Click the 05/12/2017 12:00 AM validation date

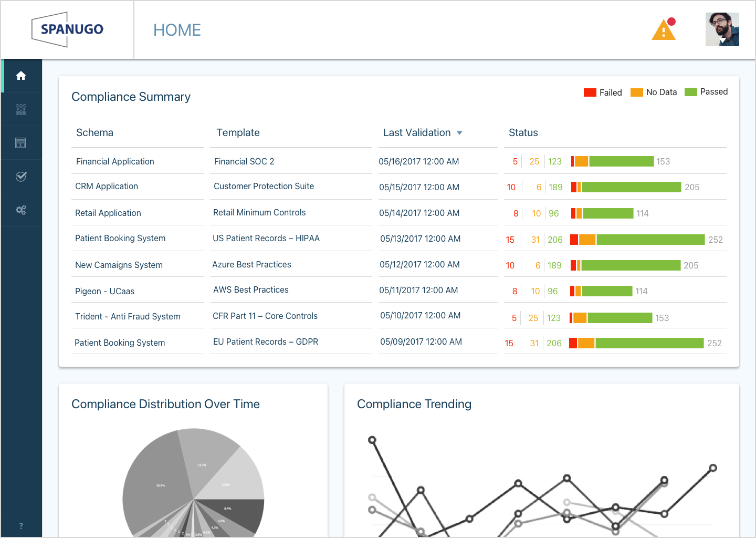tap(419, 264)
